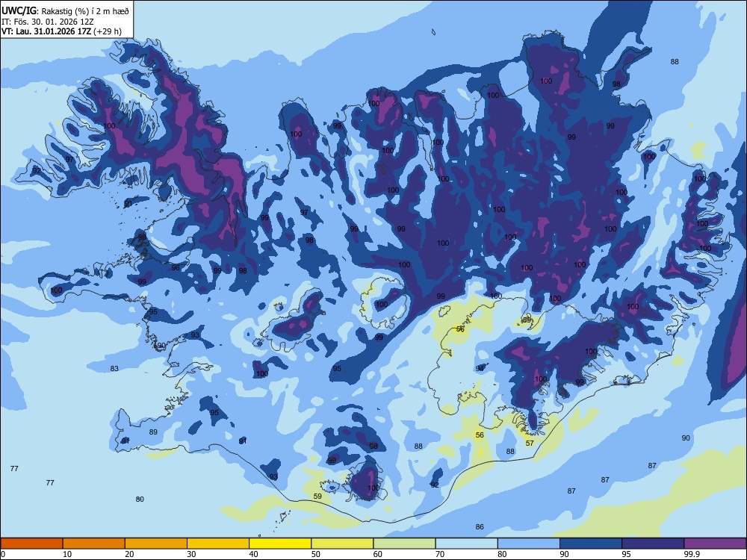Click the '89' humidity value on the map
747x560 pixels.
(x=153, y=432)
